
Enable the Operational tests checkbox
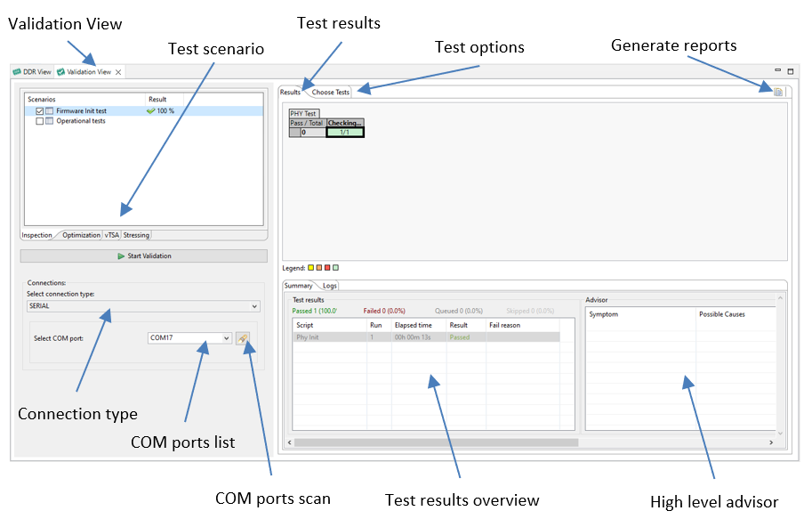coord(40,121)
